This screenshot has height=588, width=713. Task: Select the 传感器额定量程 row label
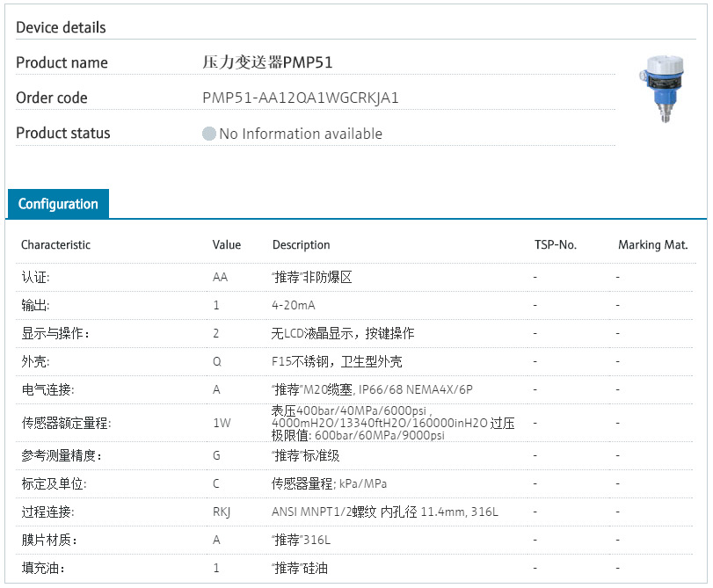click(x=67, y=423)
